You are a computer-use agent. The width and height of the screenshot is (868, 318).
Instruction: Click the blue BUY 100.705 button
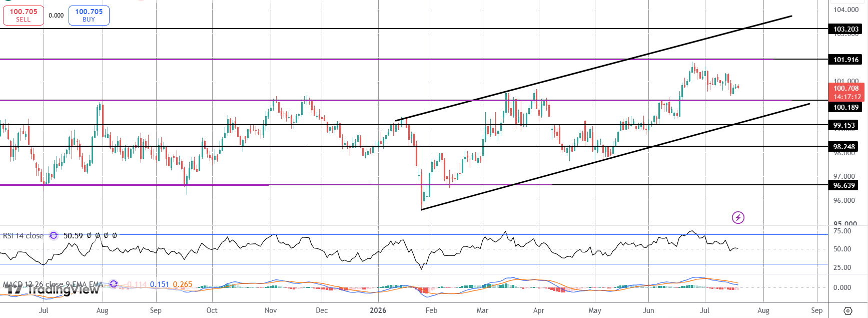89,15
